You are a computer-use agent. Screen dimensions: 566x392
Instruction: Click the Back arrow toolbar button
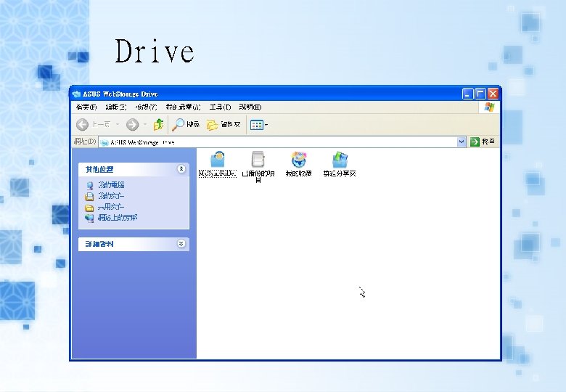pos(82,125)
